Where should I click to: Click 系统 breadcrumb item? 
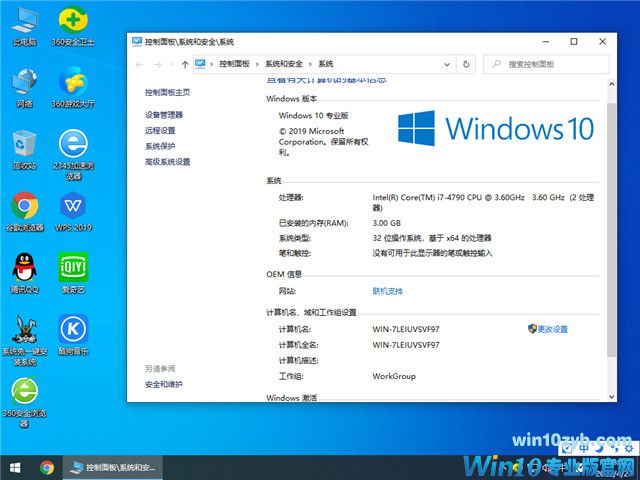pos(326,64)
